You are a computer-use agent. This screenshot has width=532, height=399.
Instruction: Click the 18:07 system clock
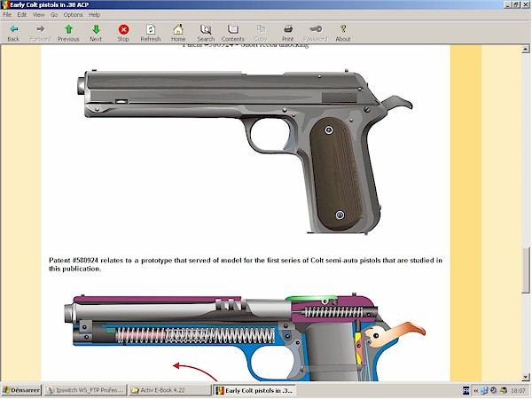(519, 391)
